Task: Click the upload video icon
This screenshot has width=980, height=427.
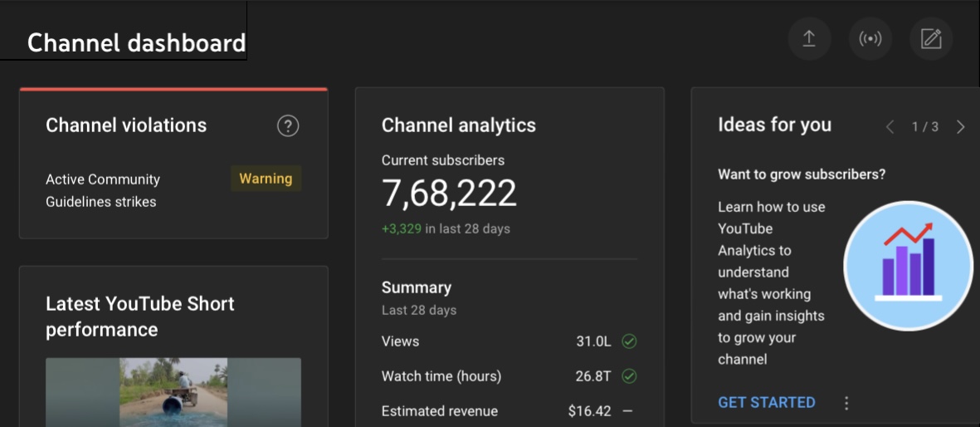Action: click(809, 39)
